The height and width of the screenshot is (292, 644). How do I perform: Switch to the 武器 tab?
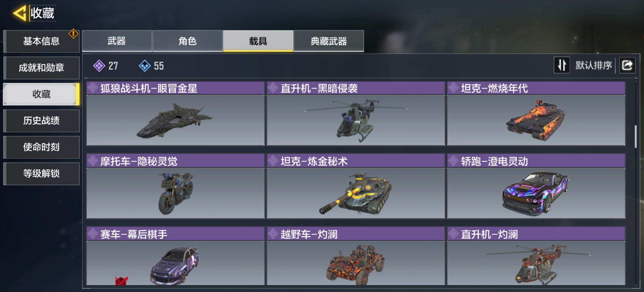click(x=117, y=41)
